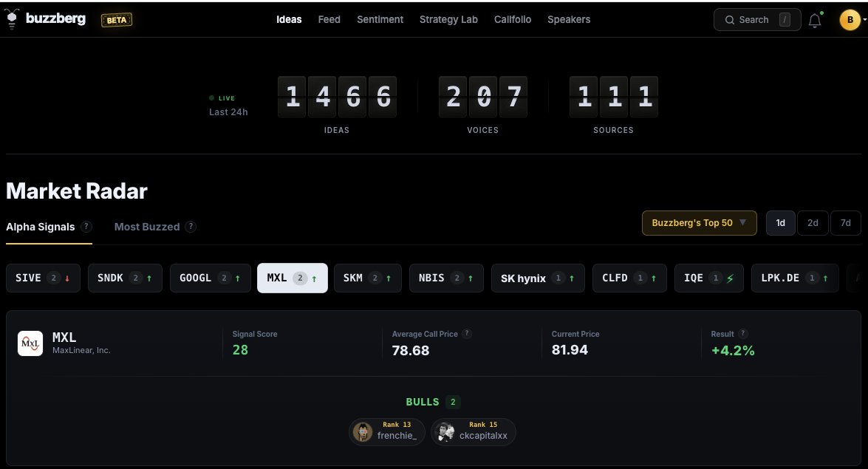The width and height of the screenshot is (868, 469).
Task: Click the BETA badge
Action: pos(116,20)
